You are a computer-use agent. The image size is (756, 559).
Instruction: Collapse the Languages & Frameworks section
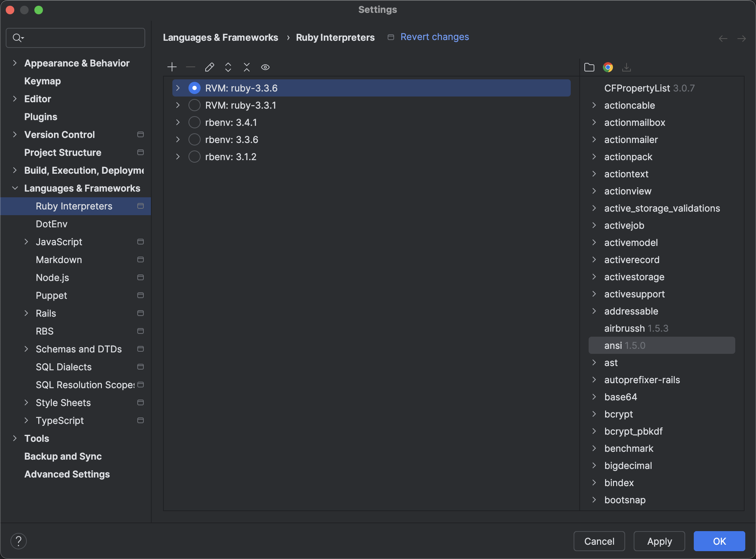15,188
